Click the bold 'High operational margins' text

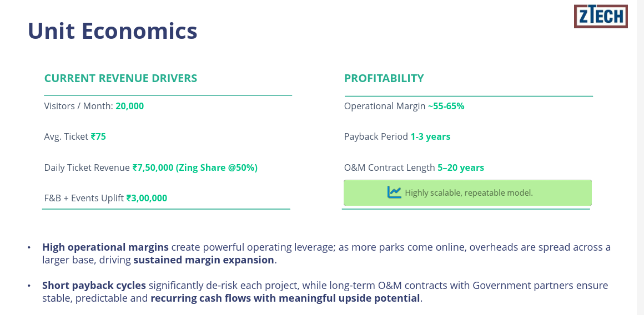click(105, 247)
